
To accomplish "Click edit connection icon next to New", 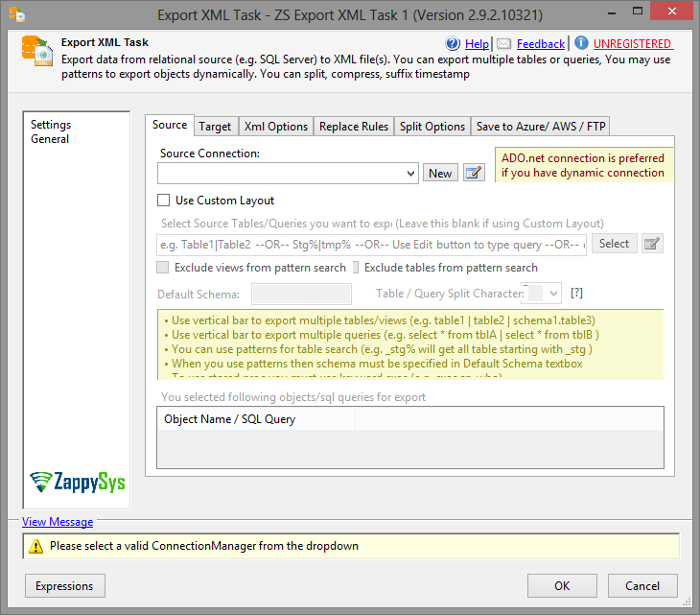I will pyautogui.click(x=474, y=173).
